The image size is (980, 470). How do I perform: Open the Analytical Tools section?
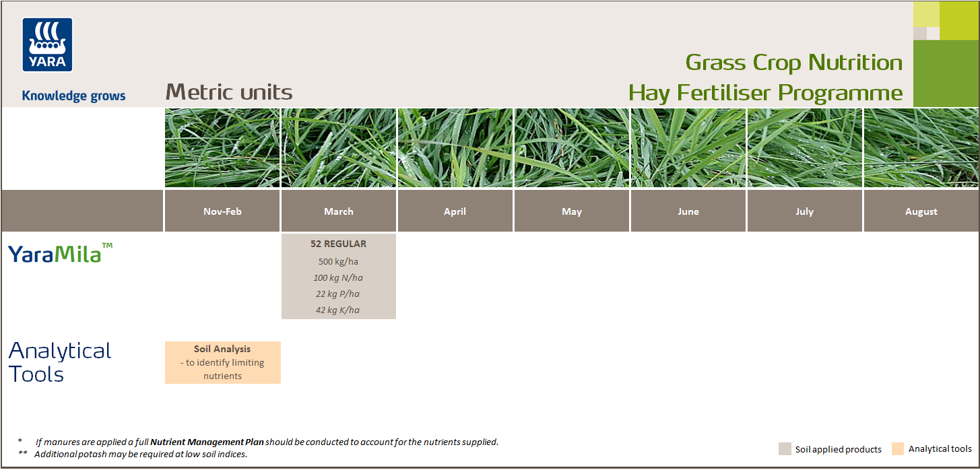pos(59,362)
